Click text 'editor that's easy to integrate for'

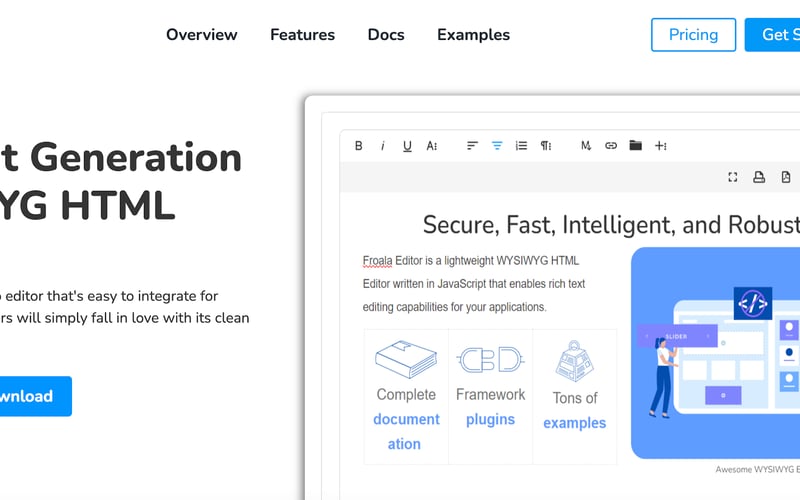[112, 296]
